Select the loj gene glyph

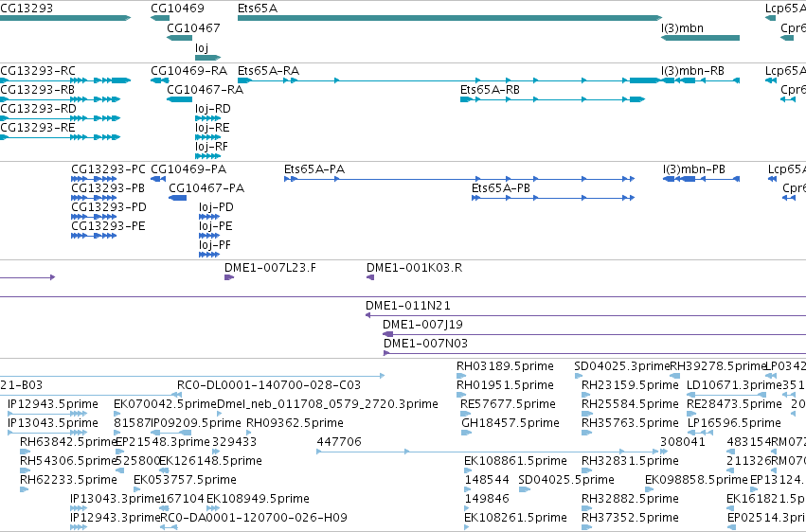pyautogui.click(x=207, y=58)
